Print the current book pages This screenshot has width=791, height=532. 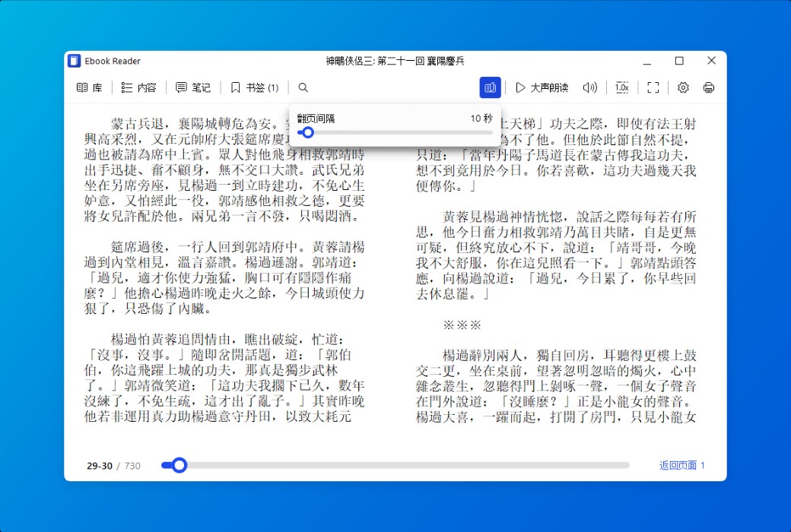coord(708,87)
